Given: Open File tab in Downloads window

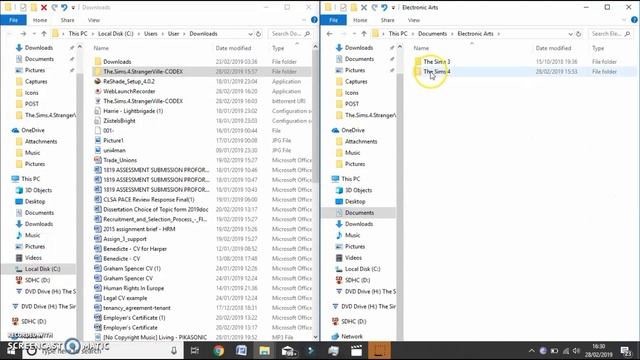Looking at the screenshot, I should (x=13, y=20).
